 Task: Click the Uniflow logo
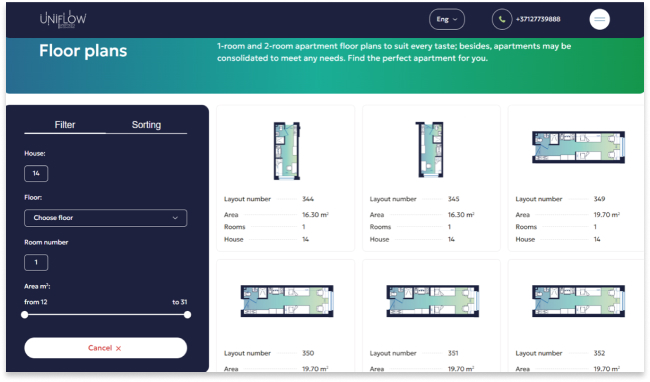click(63, 19)
